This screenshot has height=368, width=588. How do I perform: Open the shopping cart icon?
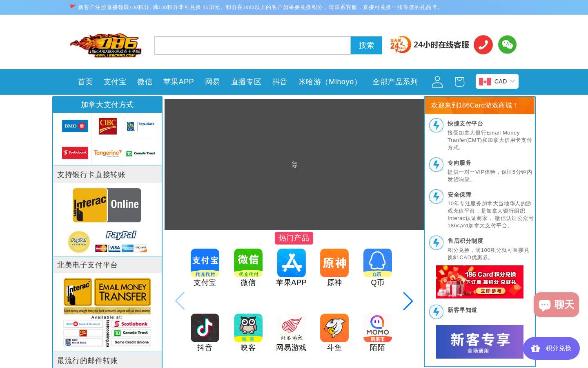(459, 82)
